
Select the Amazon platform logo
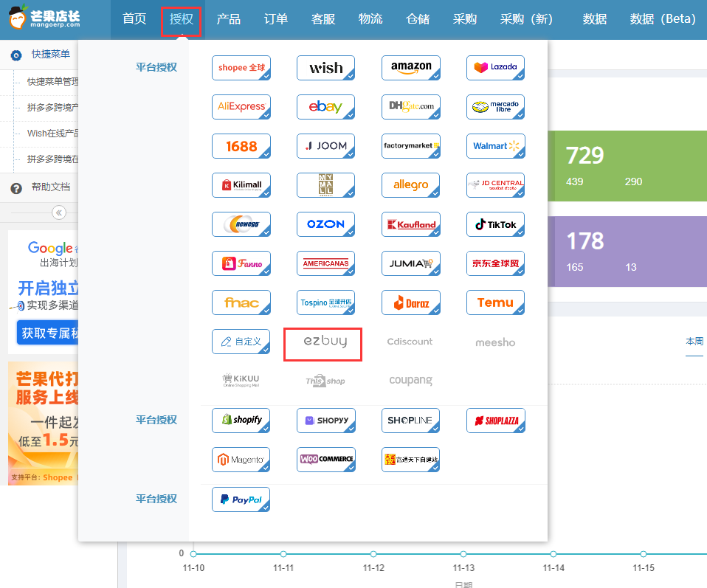point(411,68)
